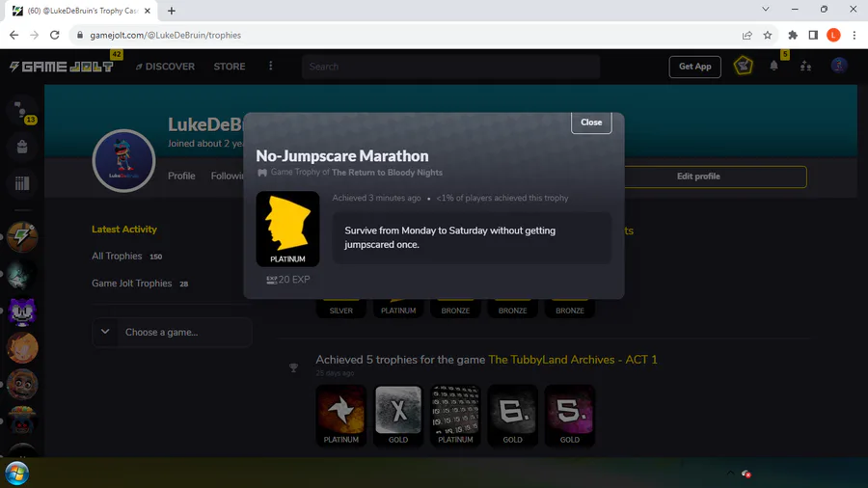Open the backpack icon in sidebar
868x488 pixels.
click(x=22, y=147)
